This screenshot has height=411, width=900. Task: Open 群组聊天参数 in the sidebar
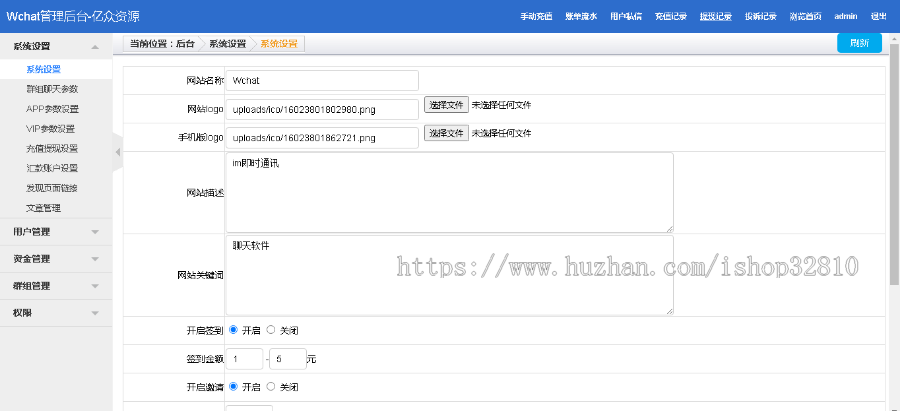(52, 89)
